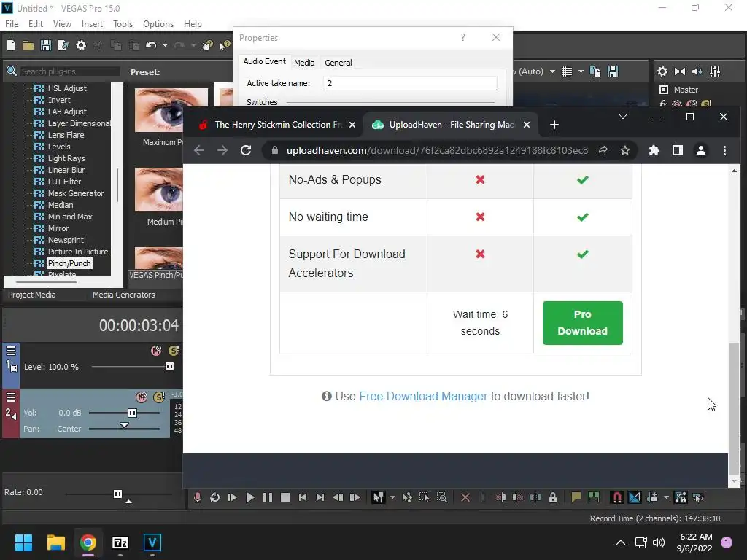Screen dimensions: 747x560
Task: Solo video track 1
Action: [x=174, y=351]
